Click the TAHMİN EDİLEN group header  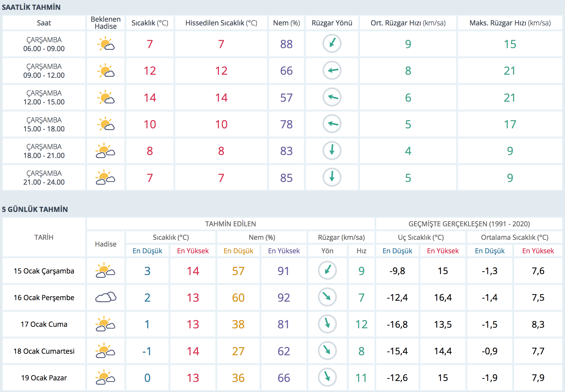click(230, 224)
